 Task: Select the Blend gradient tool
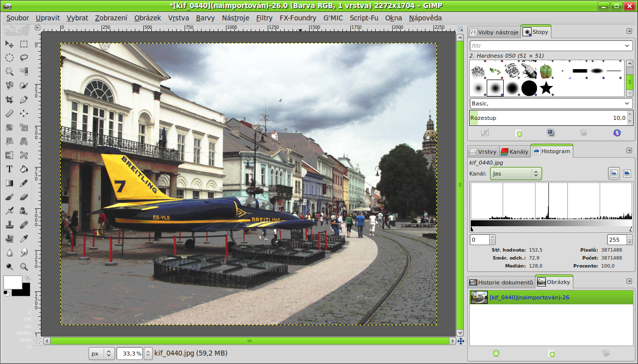pyautogui.click(x=9, y=183)
